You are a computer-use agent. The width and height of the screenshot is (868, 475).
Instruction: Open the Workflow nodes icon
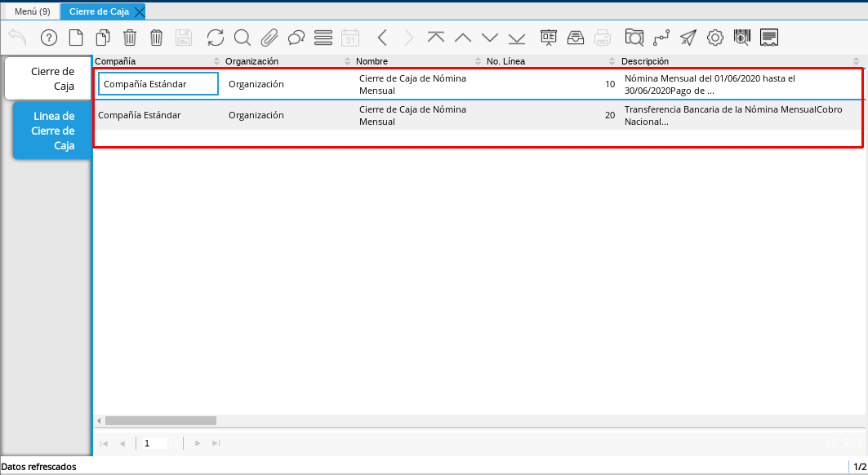coord(661,38)
